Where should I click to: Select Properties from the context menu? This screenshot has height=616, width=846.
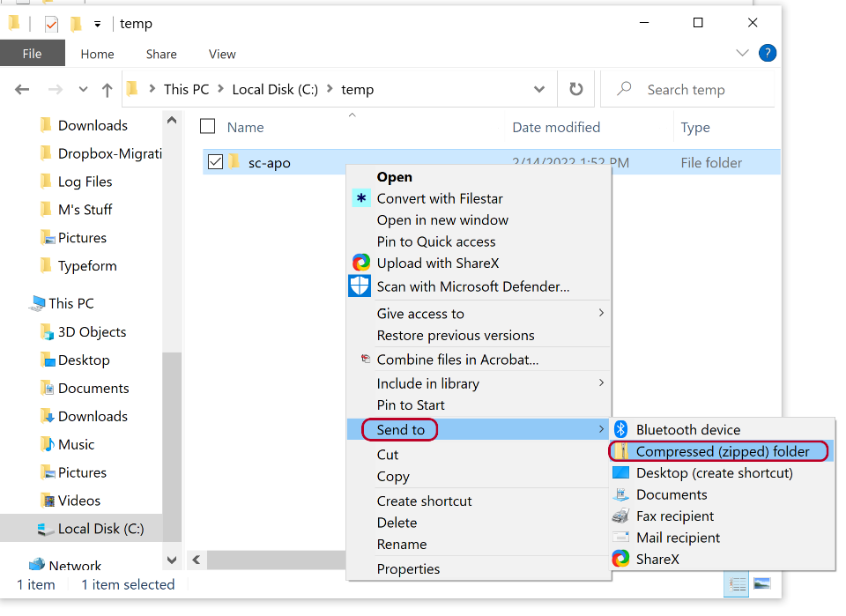[408, 569]
